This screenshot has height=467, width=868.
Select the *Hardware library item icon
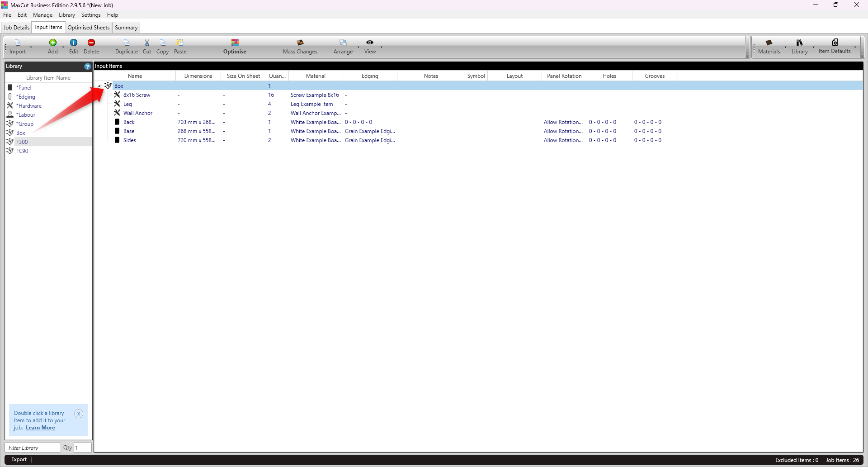(x=10, y=105)
